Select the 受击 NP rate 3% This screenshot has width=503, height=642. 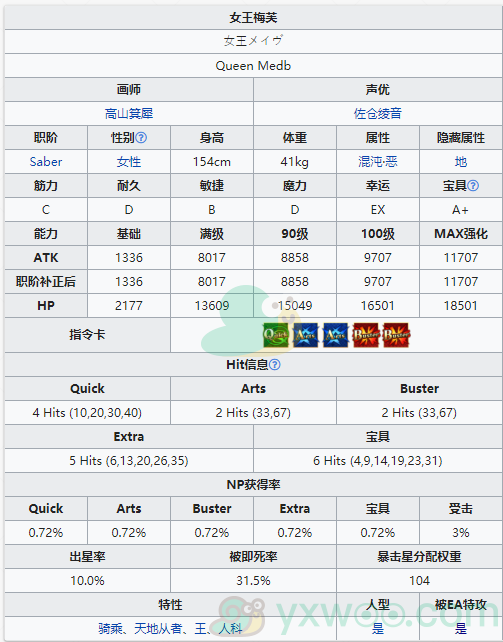pyautogui.click(x=461, y=533)
